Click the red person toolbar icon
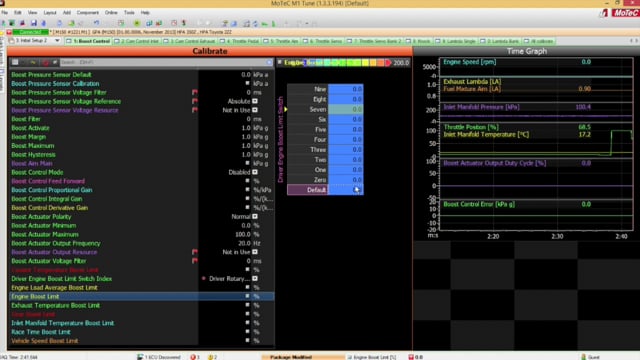The width and height of the screenshot is (640, 360). tap(184, 23)
